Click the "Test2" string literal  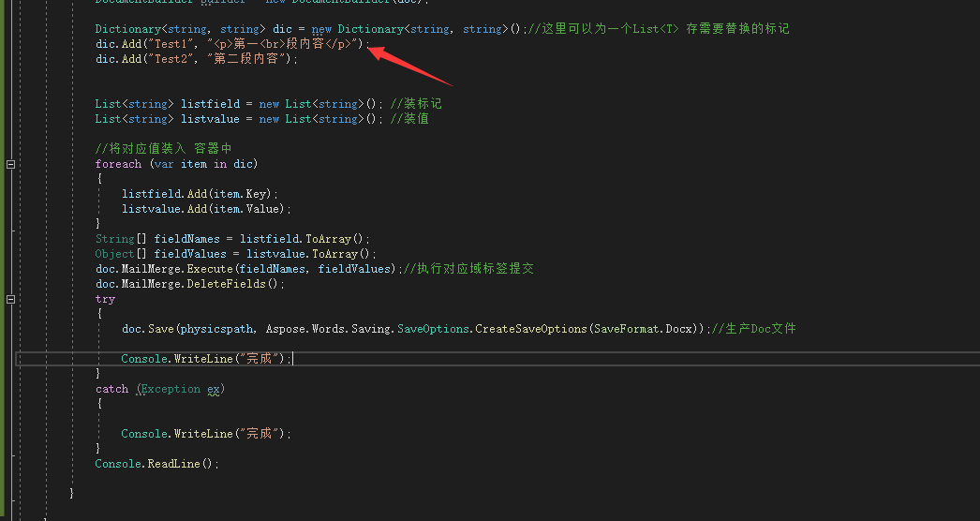(173, 59)
